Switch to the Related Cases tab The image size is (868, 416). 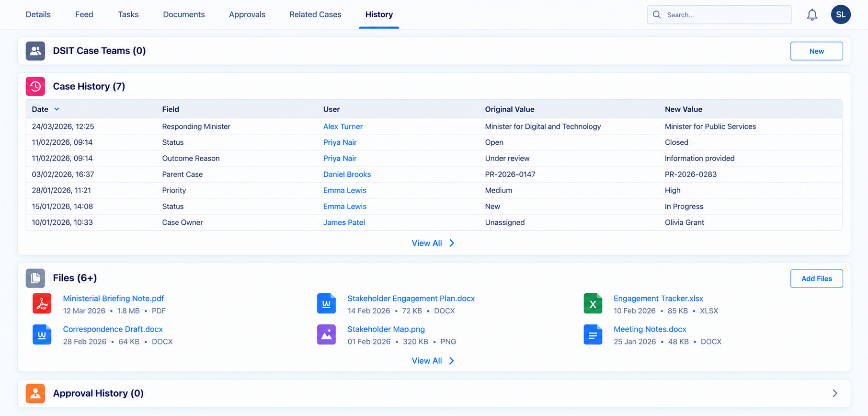(315, 14)
